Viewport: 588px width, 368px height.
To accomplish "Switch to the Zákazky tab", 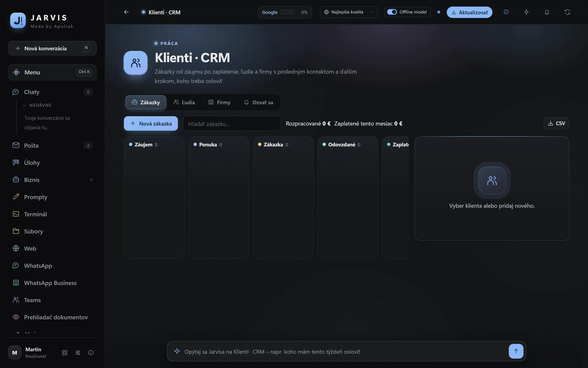I will (x=146, y=102).
